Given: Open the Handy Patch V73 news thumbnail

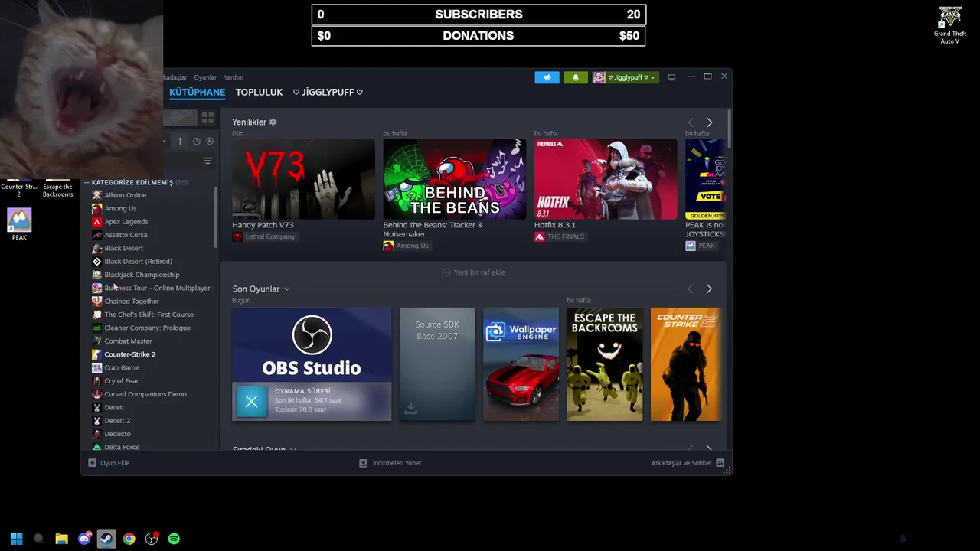Looking at the screenshot, I should click(303, 179).
